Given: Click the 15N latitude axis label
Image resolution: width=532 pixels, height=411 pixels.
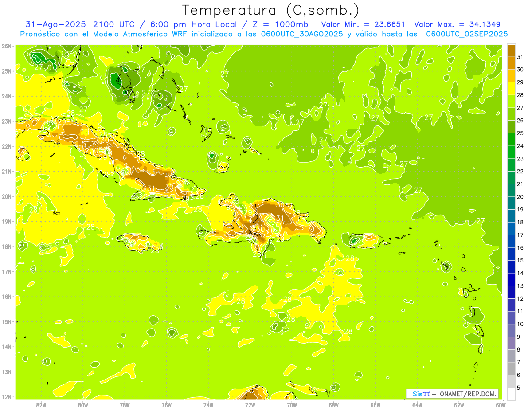Looking at the screenshot, I should [6, 321].
